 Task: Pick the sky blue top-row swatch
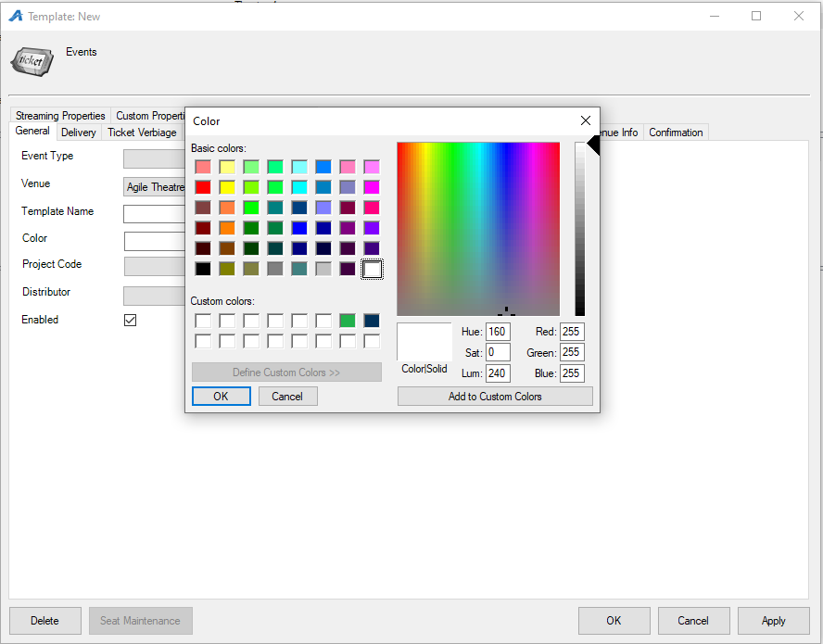tap(323, 167)
